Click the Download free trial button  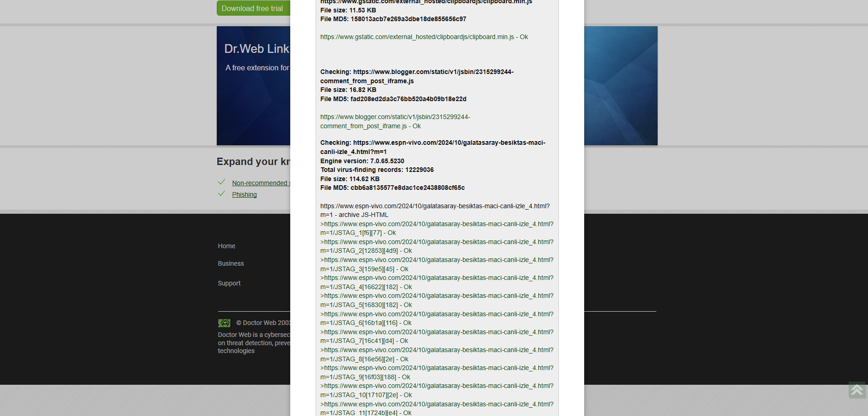coord(254,8)
